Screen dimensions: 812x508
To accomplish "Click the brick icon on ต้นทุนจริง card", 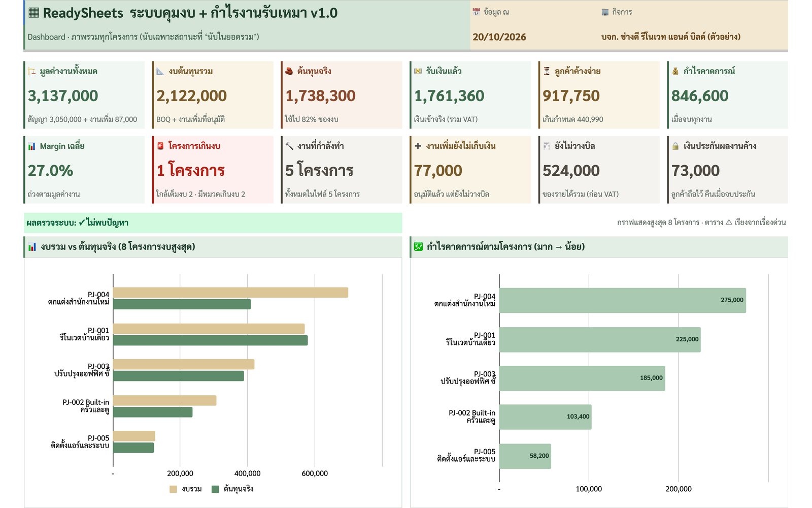I will coord(289,71).
